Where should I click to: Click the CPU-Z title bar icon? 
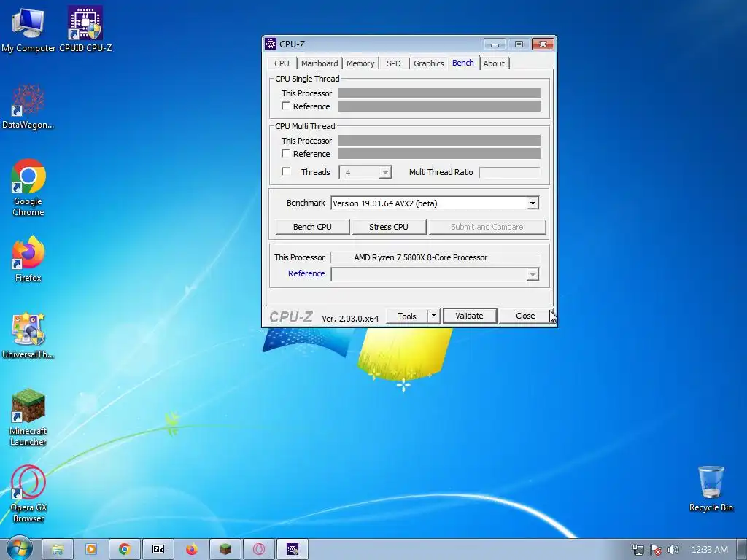(271, 44)
